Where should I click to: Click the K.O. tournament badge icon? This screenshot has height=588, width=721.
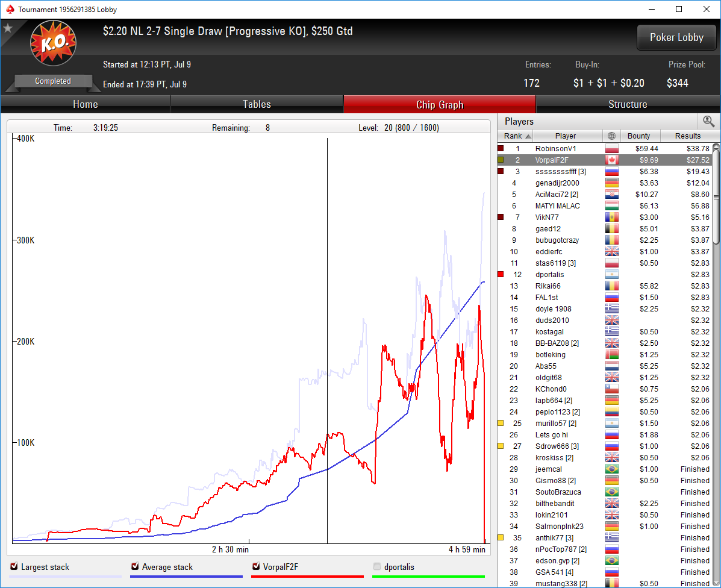54,43
